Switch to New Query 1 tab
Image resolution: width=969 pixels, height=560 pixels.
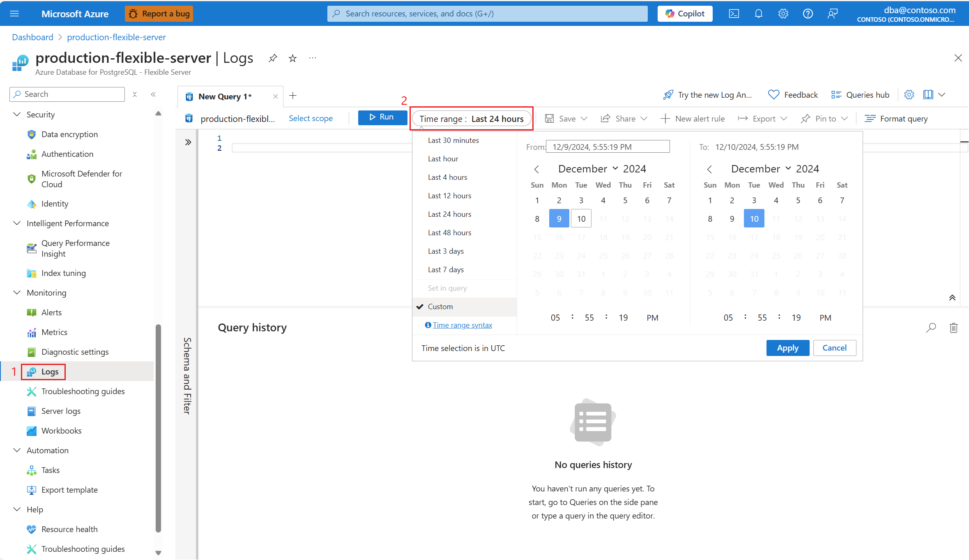pos(225,96)
